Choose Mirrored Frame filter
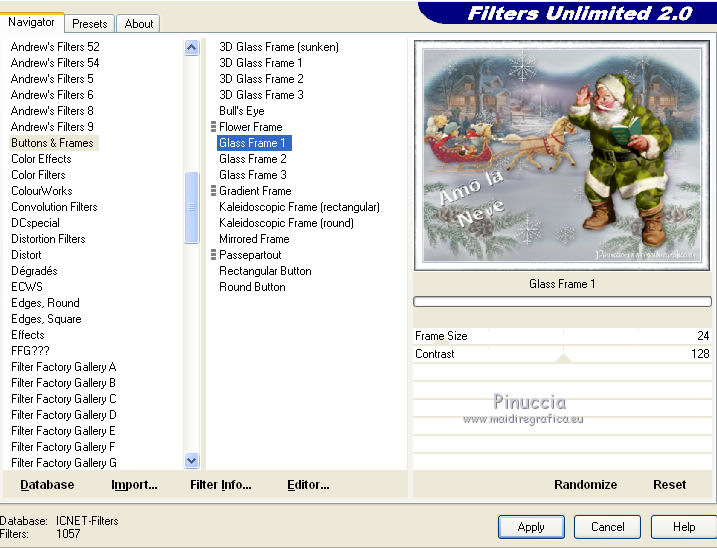This screenshot has width=717, height=548. 254,239
